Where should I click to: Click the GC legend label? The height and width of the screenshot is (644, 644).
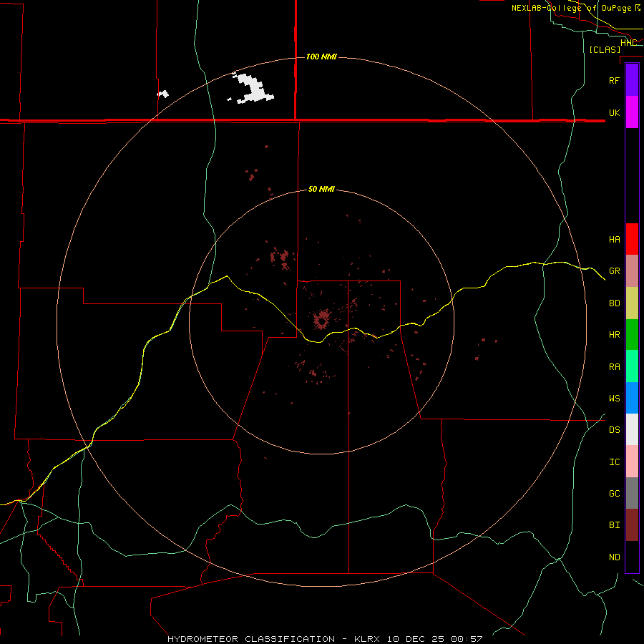coord(614,494)
